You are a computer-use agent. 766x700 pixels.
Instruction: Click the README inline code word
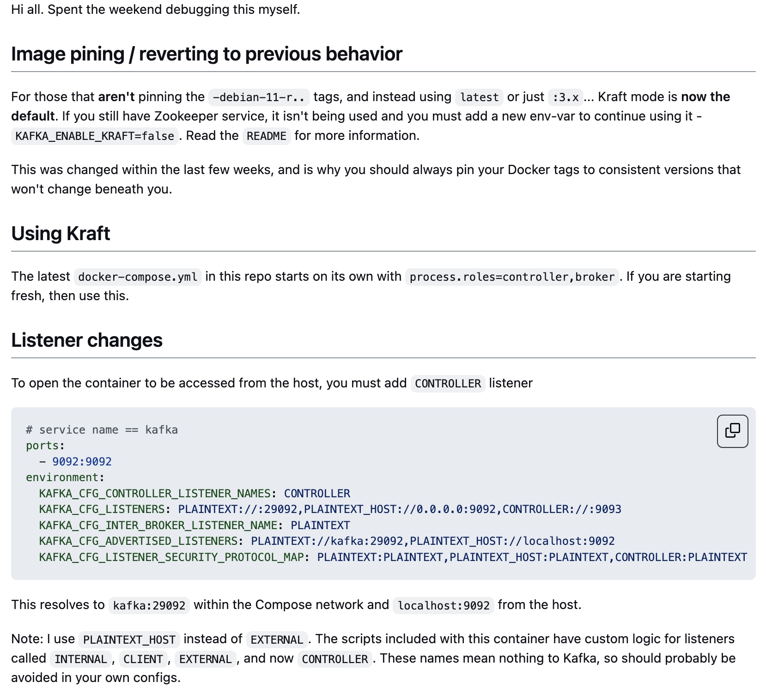(x=267, y=136)
